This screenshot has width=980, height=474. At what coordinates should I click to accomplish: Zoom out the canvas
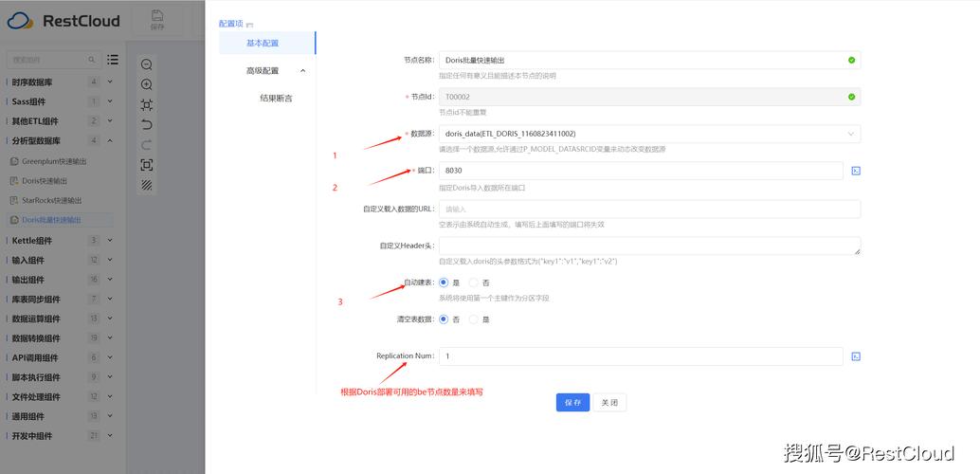tap(147, 64)
